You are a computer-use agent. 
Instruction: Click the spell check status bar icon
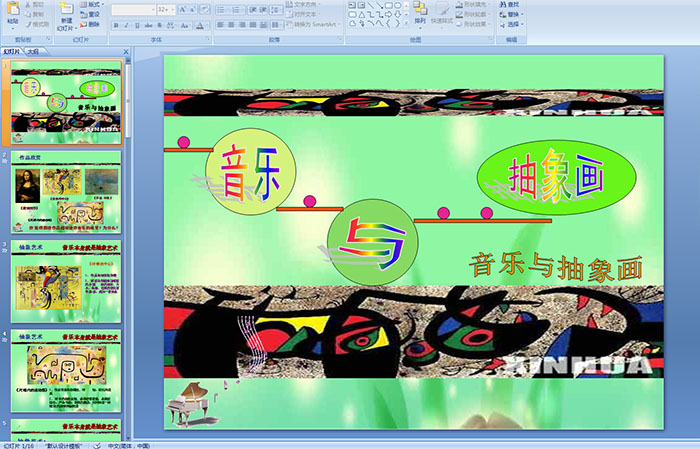[x=97, y=445]
